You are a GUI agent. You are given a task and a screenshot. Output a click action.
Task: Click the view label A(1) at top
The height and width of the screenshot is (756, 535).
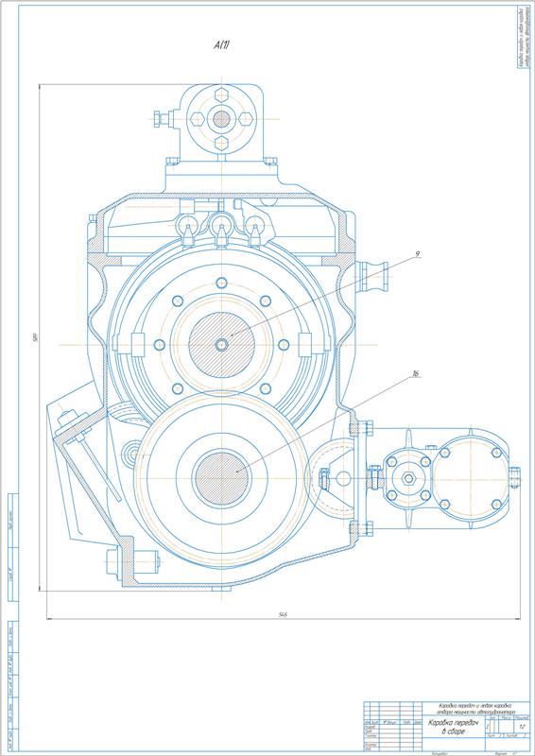point(223,46)
